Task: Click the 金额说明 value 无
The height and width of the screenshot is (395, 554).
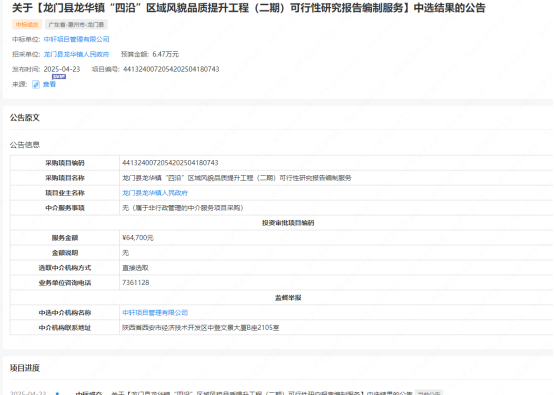Action: pos(125,253)
